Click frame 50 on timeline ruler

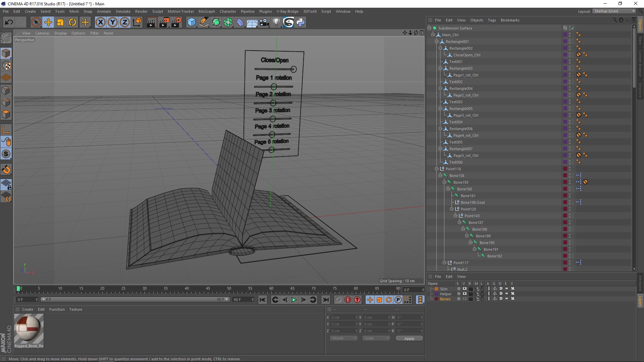[x=229, y=289]
